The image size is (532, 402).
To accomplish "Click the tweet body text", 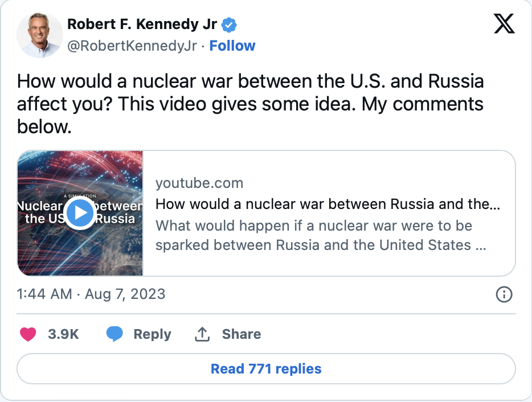I will [251, 104].
